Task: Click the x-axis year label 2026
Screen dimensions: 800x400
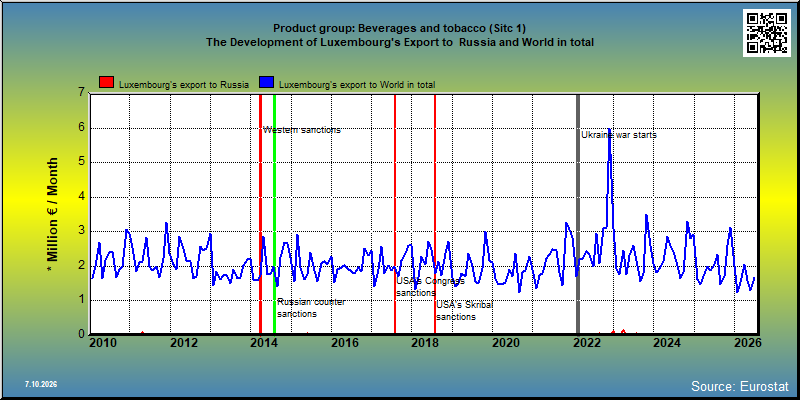Action: (x=747, y=342)
